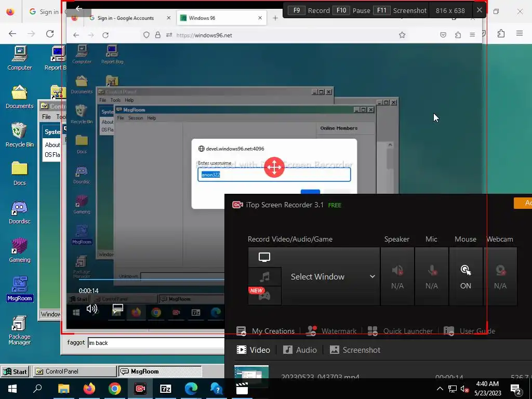Open the 7-Zip icon on the Windows taskbar

(x=166, y=389)
